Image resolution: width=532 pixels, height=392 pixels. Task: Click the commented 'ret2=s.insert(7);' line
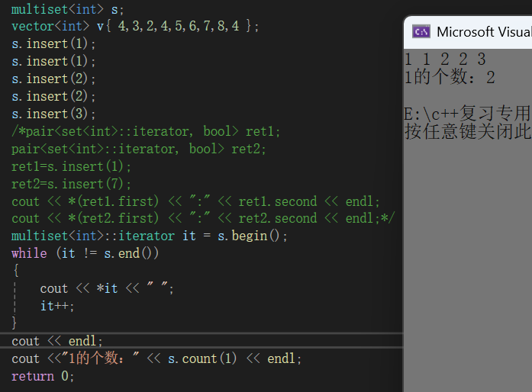tap(71, 184)
